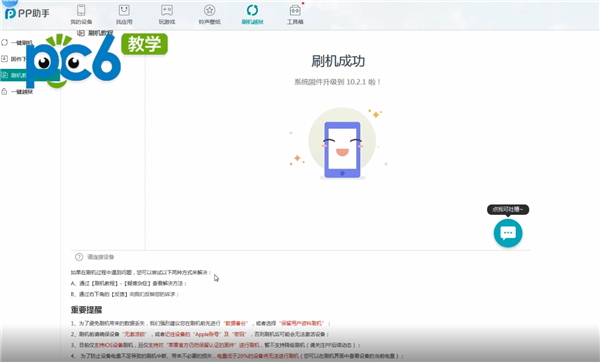The height and width of the screenshot is (362, 600).
Task: Click the 重要提醒 heading
Action: [x=86, y=310]
